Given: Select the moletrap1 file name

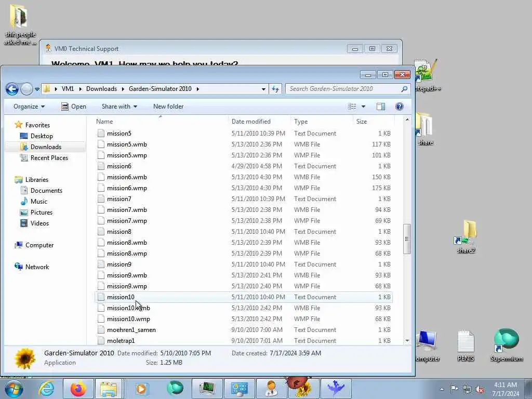Looking at the screenshot, I should pos(121,341).
